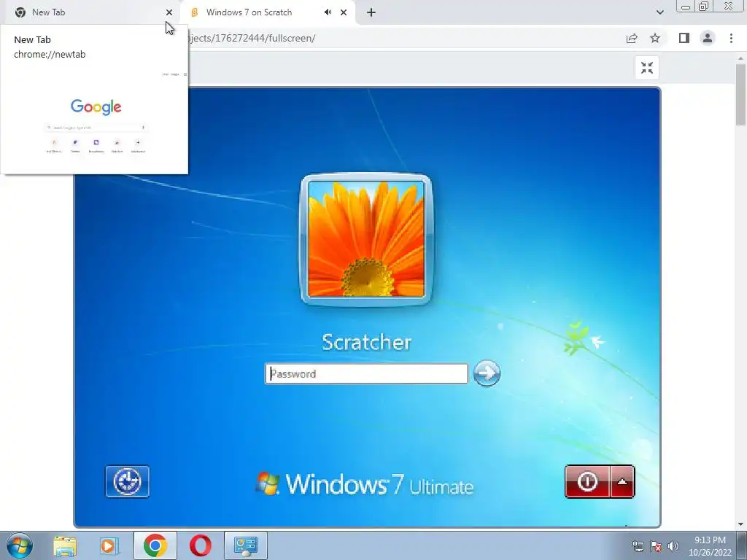Exit Scratch fullscreen mode

[647, 68]
